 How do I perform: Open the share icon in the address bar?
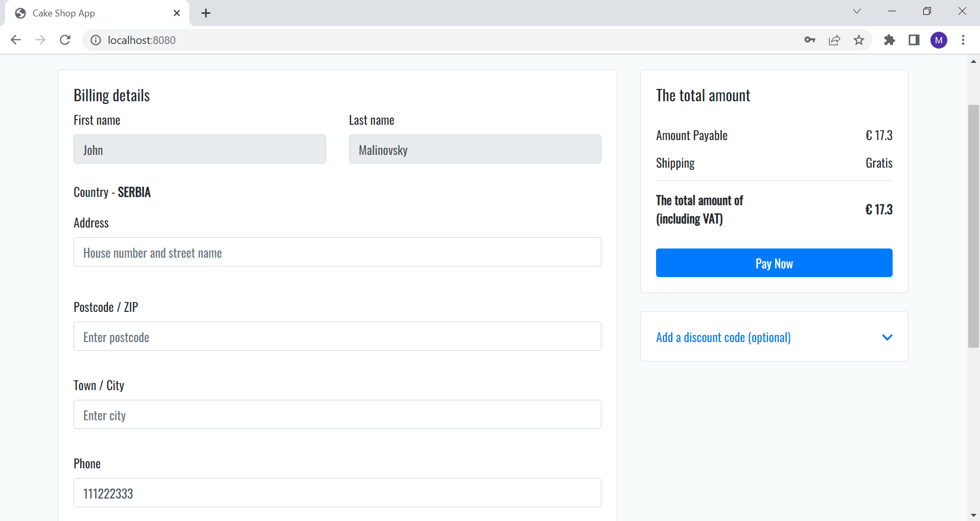[834, 40]
